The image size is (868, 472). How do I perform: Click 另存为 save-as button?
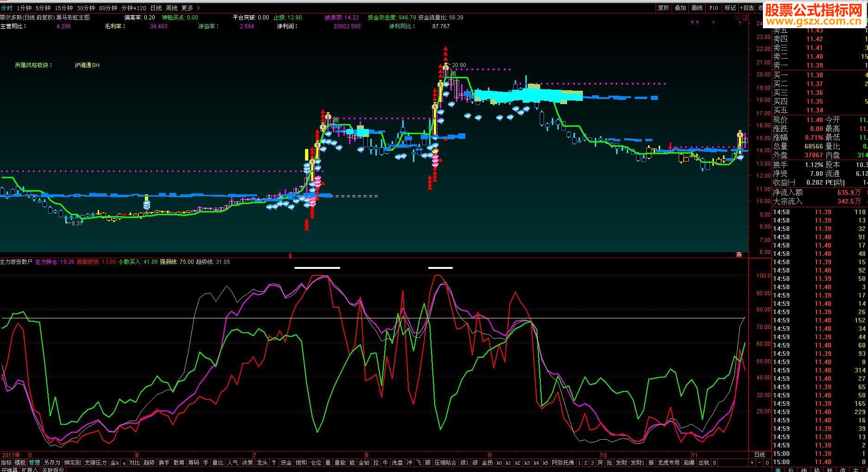[52, 463]
